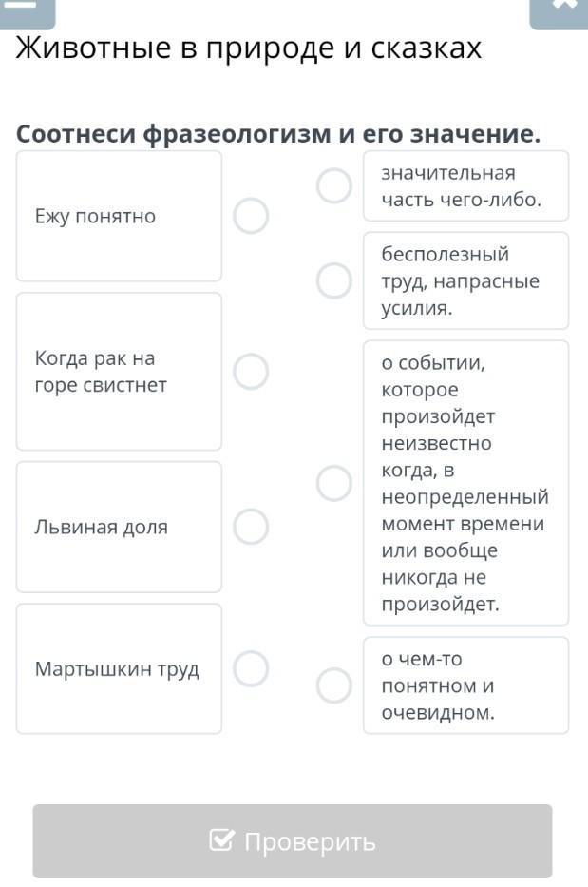Tap the "Мартышкин труд" phrase card
This screenshot has width=588, height=887.
[119, 668]
